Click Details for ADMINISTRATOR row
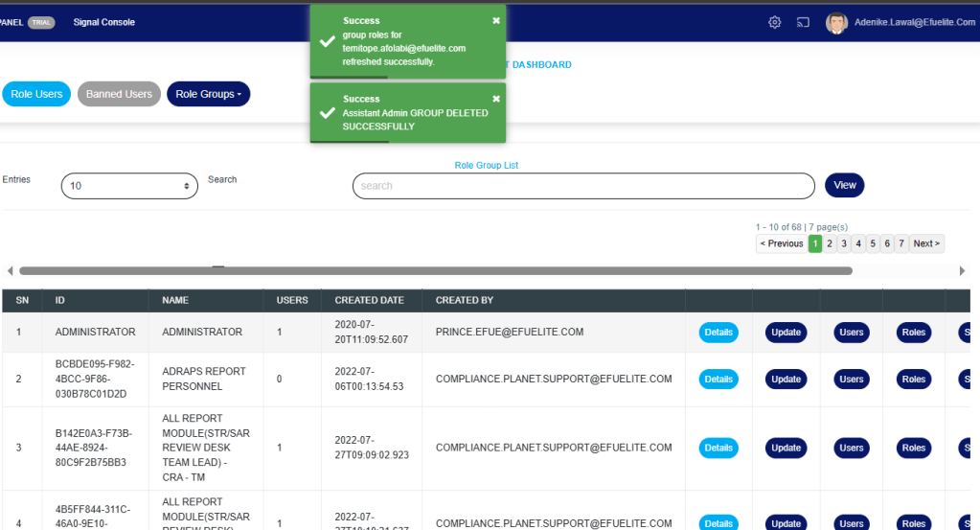980x530 pixels. [718, 333]
